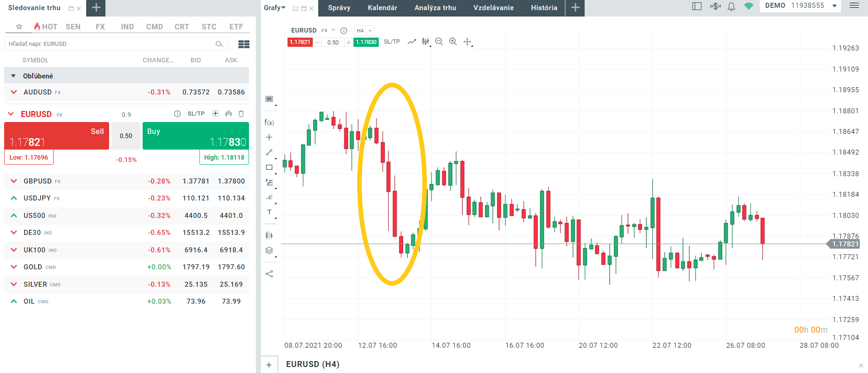The height and width of the screenshot is (373, 868).
Task: Select the trend line drawing tool
Action: tap(269, 152)
